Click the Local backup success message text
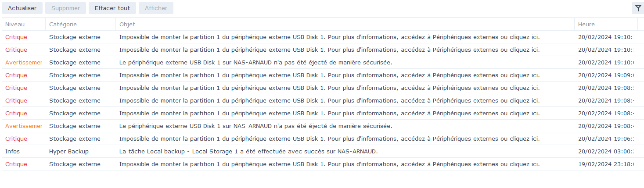644x188 pixels. (248, 152)
